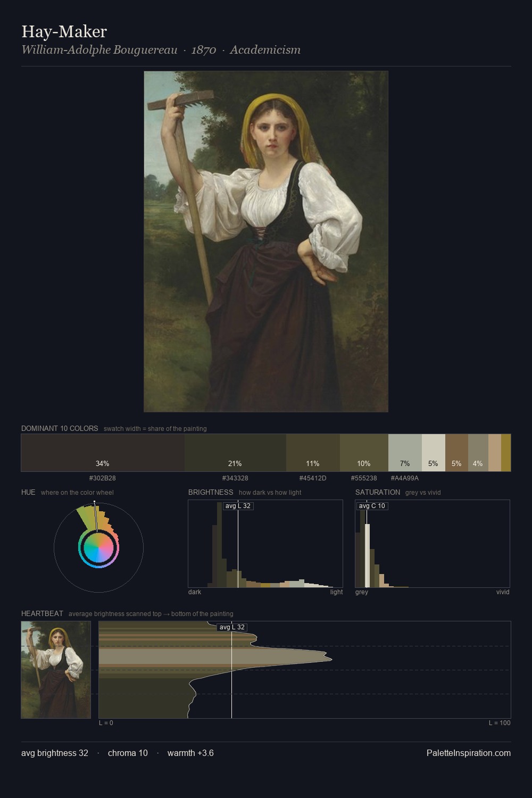
Task: Click the HEARTBEAT heading
Action: tap(42, 613)
